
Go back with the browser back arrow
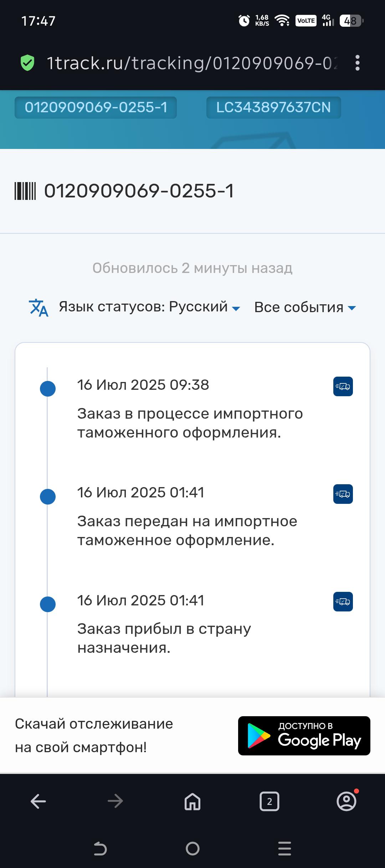click(38, 801)
